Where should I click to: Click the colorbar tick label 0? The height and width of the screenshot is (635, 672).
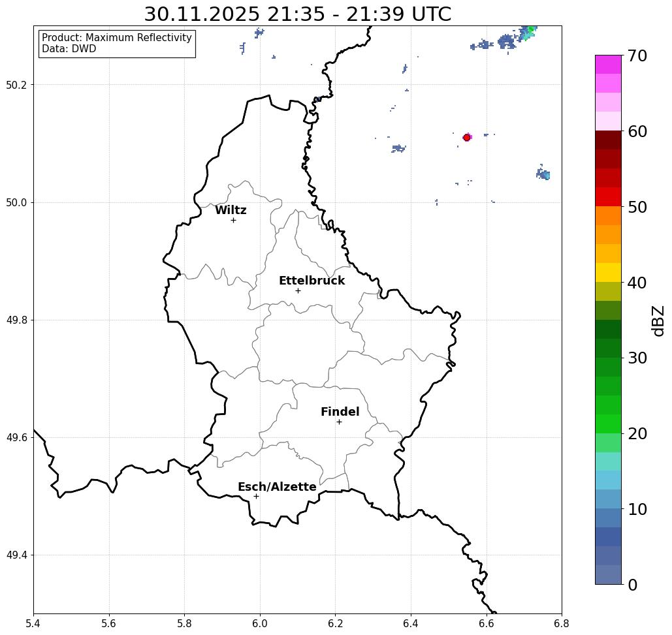click(x=633, y=585)
